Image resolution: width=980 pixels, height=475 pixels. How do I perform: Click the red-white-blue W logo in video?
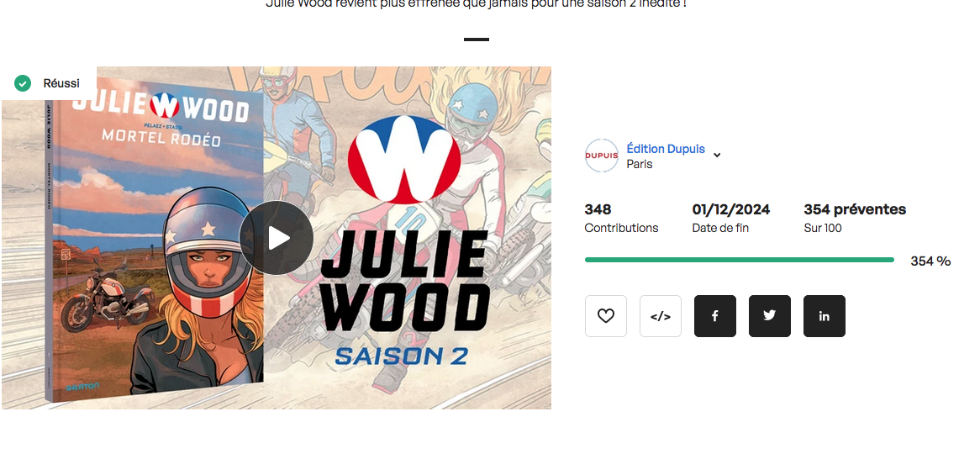pos(404,160)
